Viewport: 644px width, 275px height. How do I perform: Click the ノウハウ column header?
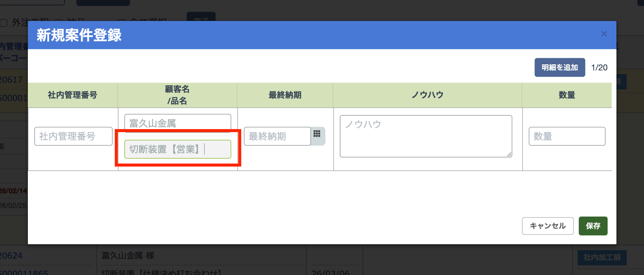(x=427, y=95)
